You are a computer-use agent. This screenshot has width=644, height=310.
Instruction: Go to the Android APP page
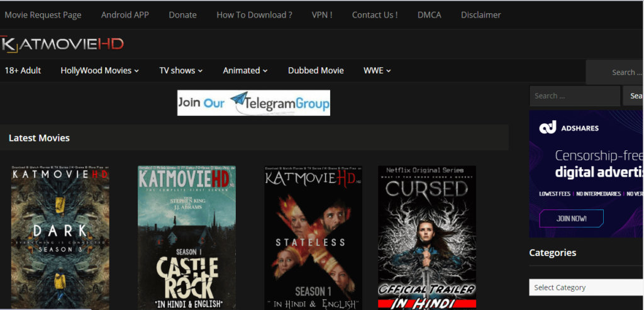pyautogui.click(x=125, y=15)
